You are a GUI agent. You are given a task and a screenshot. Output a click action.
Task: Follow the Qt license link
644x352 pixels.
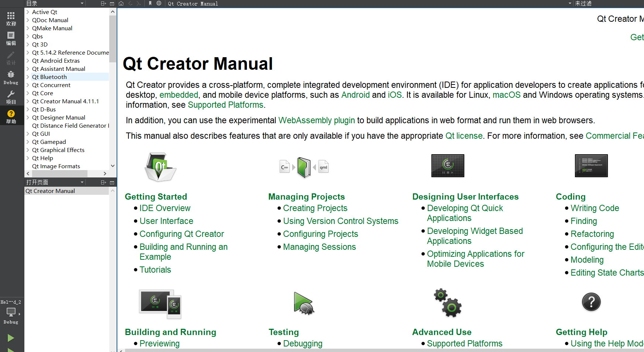pyautogui.click(x=464, y=136)
